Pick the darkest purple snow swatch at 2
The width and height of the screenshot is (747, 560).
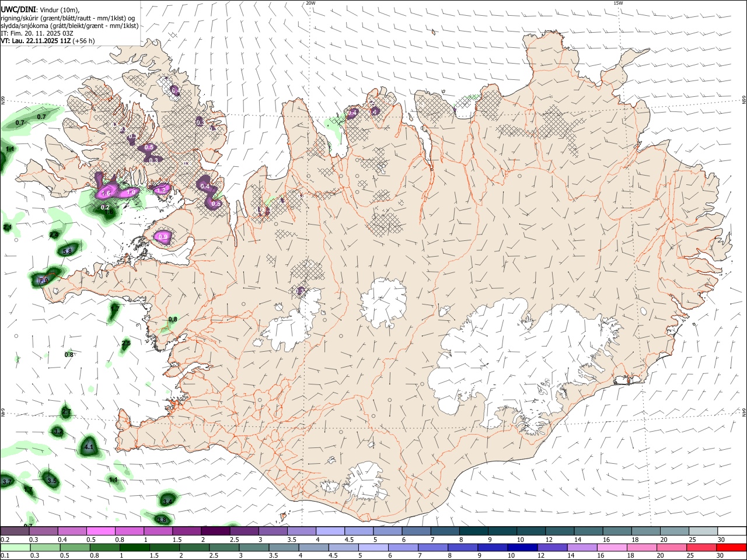click(215, 531)
